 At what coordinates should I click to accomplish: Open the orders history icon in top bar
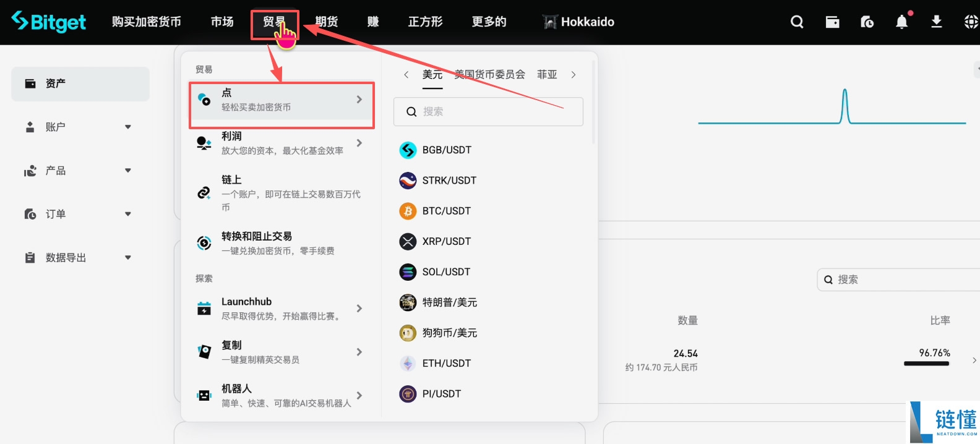867,22
